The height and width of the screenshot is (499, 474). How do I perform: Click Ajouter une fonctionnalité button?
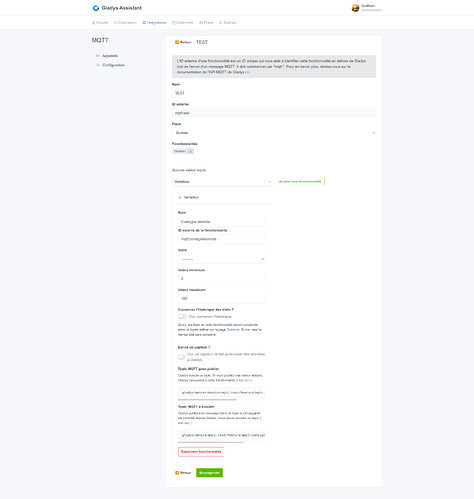click(300, 182)
